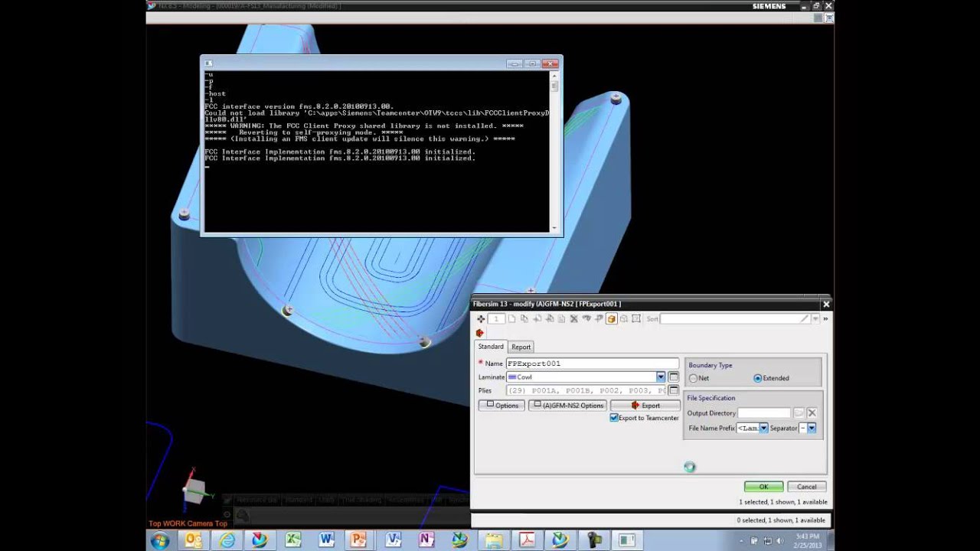Open the file explorer folder taskbar icon
Viewport: 980px width, 551px height.
tap(493, 540)
